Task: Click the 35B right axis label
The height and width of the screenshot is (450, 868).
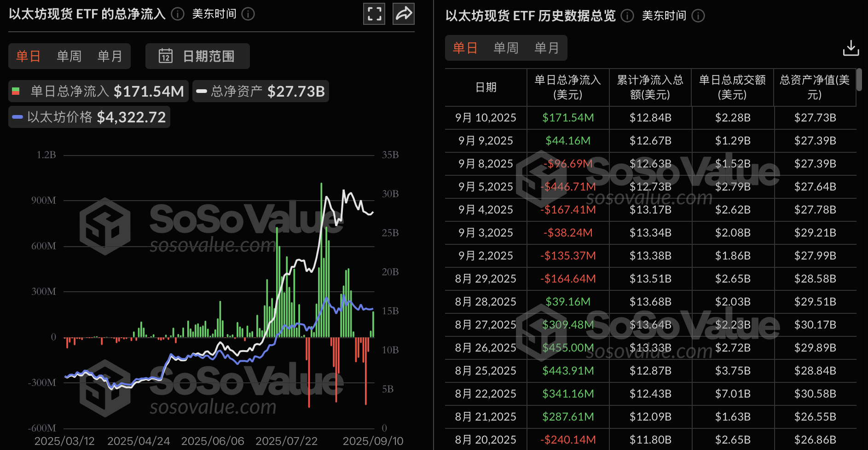Action: (x=390, y=155)
